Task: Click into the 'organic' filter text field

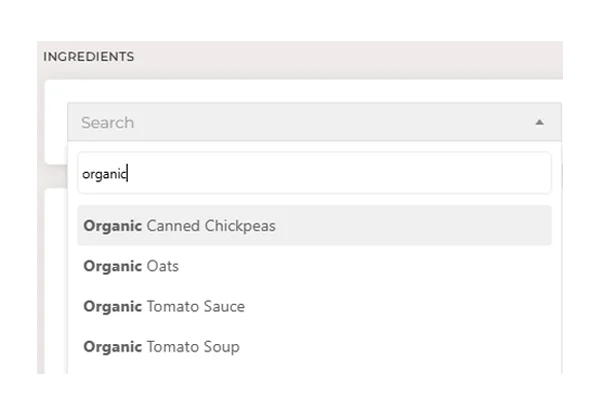Action: (314, 174)
